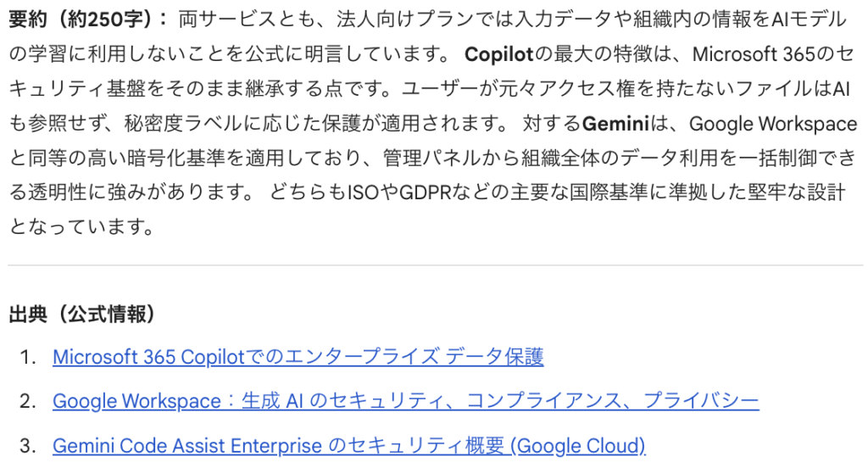Click list number 2 in the sources
Screen dimensions: 868x468
(x=29, y=401)
